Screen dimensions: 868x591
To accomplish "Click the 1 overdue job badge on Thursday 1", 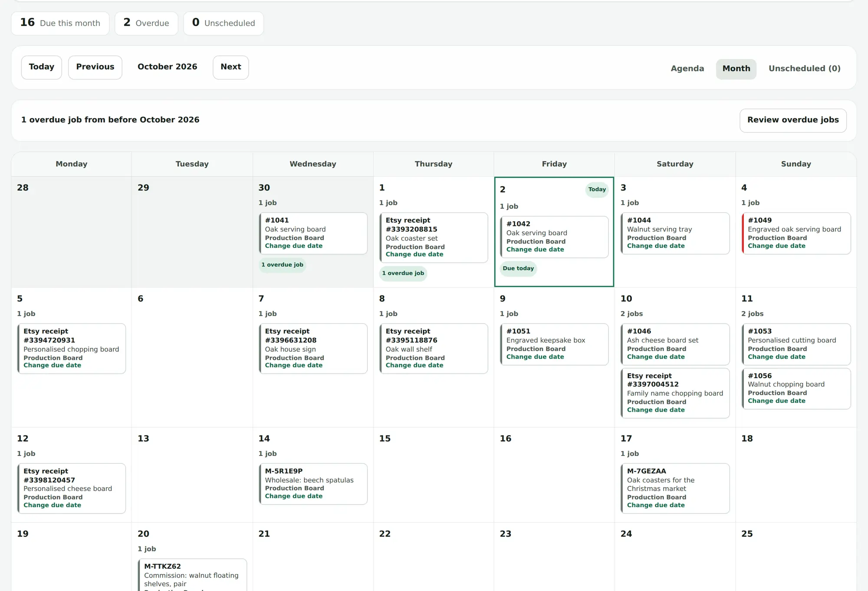I will pos(403,273).
